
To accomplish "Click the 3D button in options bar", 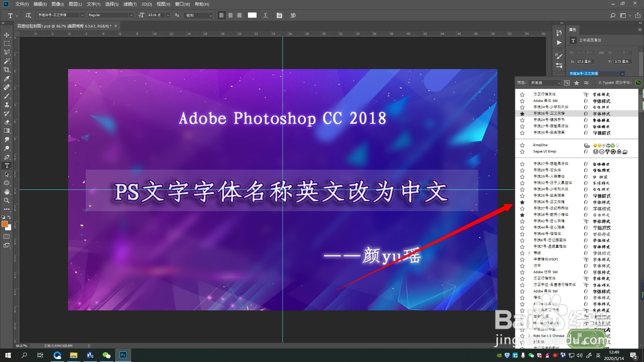I will point(293,15).
